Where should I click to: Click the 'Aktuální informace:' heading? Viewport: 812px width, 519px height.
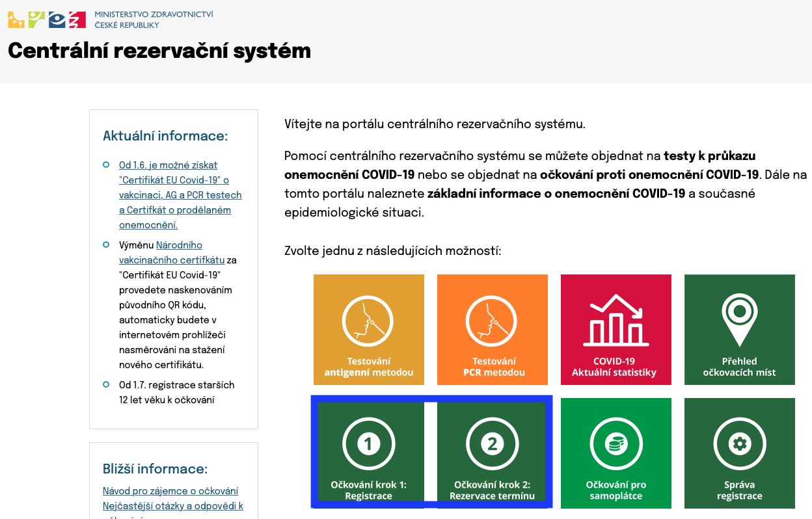tap(165, 136)
